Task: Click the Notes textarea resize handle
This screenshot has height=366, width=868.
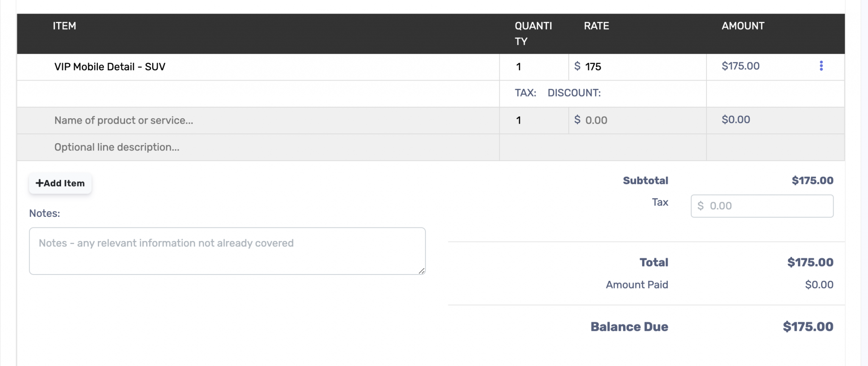Action: [x=422, y=271]
